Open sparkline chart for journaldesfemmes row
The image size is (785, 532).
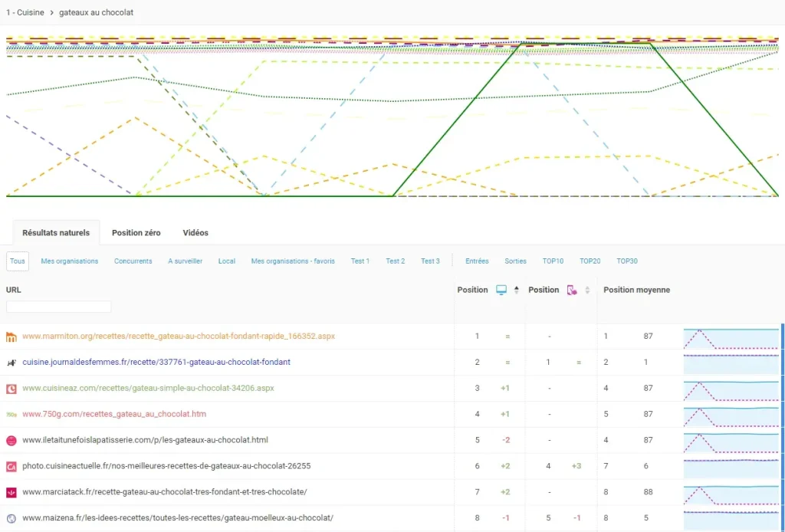coord(731,363)
